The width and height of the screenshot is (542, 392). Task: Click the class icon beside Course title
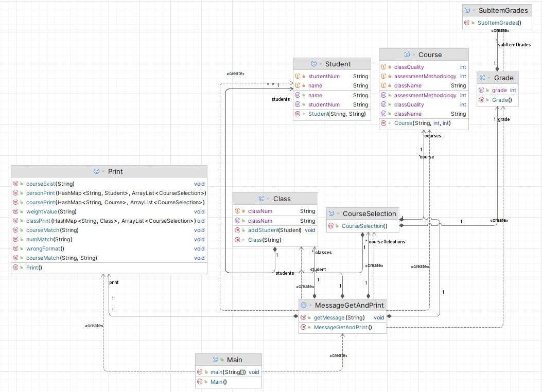point(407,55)
